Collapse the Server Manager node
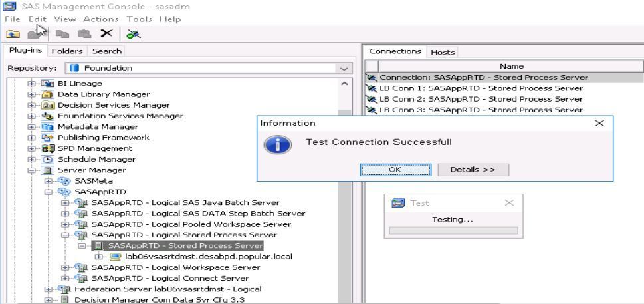Image resolution: width=644 pixels, height=304 pixels. click(x=31, y=170)
